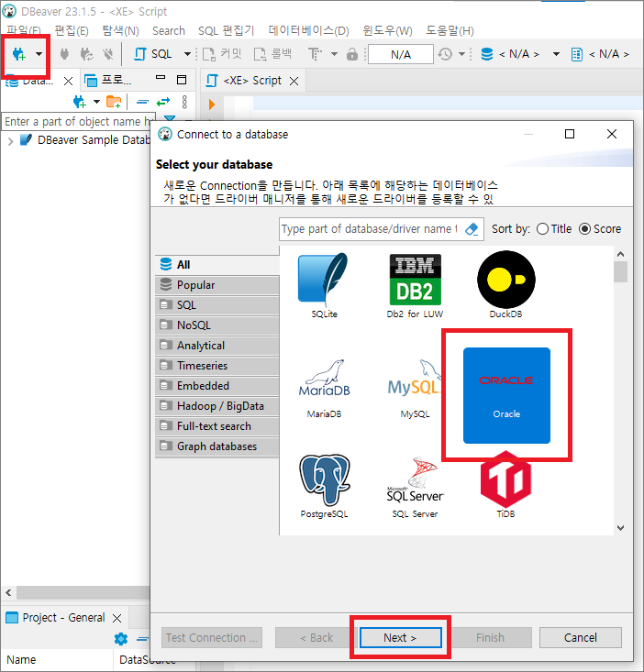Open the 윈도우(W) menu
This screenshot has height=672, width=644.
[388, 31]
